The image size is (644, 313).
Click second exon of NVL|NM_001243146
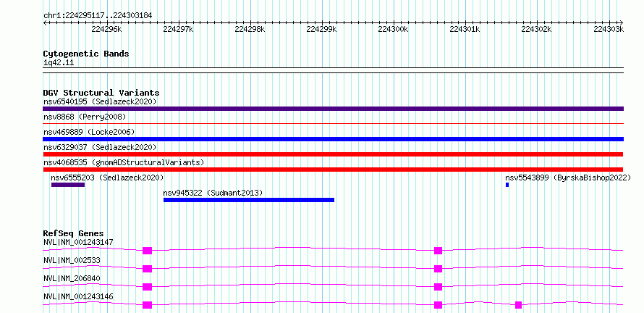tap(438, 305)
